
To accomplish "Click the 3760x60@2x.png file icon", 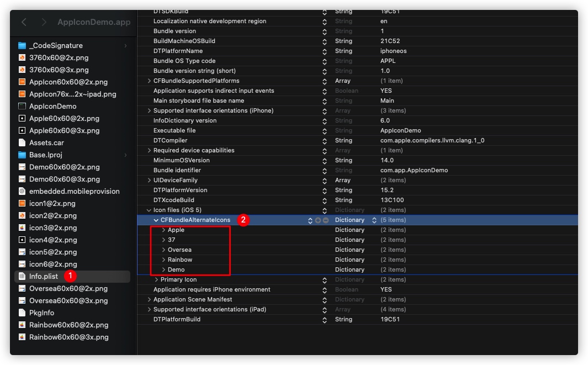I will click(x=22, y=58).
